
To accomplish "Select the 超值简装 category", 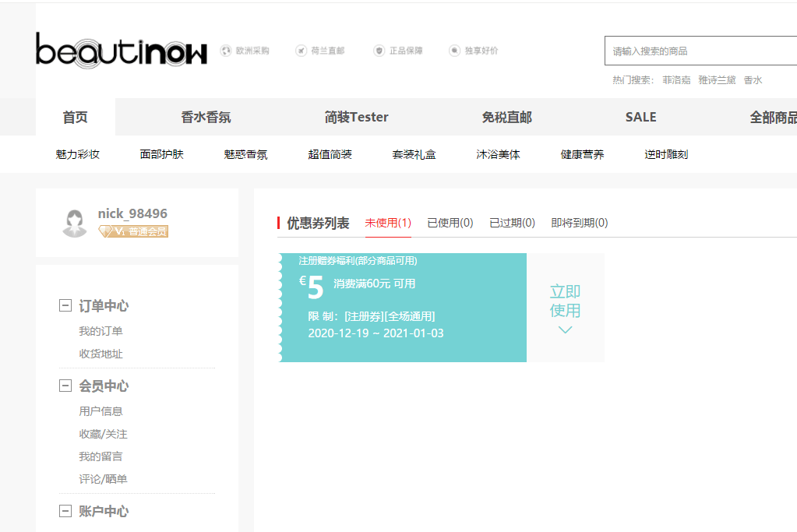I will [330, 154].
